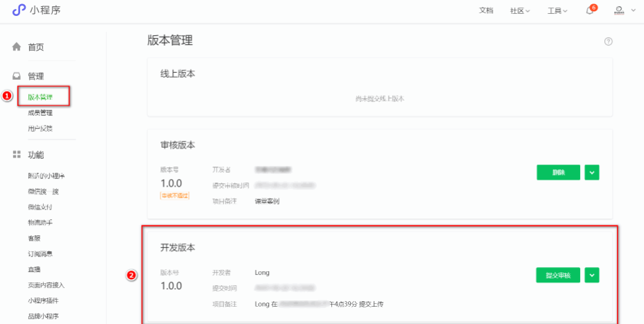Image resolution: width=644 pixels, height=324 pixels.
Task: Click the 小程序 logo icon
Action: (x=19, y=10)
